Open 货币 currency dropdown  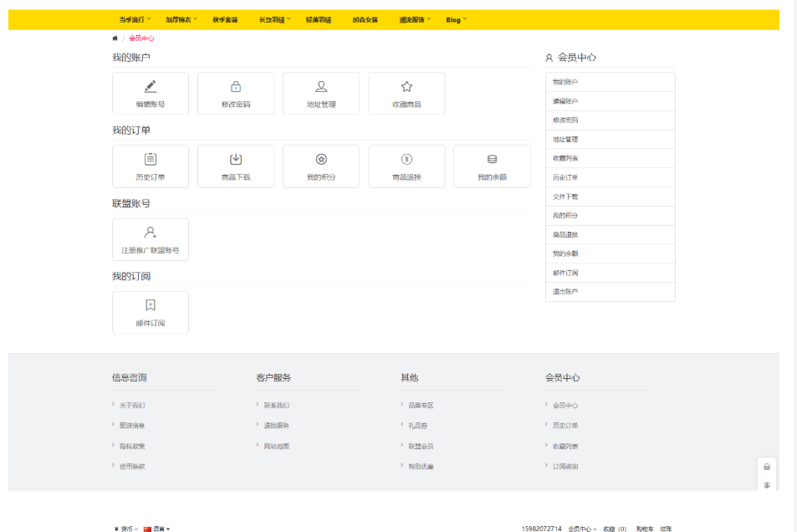(x=126, y=529)
